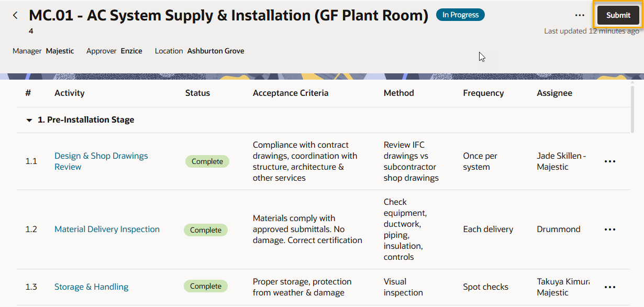Click the Submit button

tap(618, 15)
